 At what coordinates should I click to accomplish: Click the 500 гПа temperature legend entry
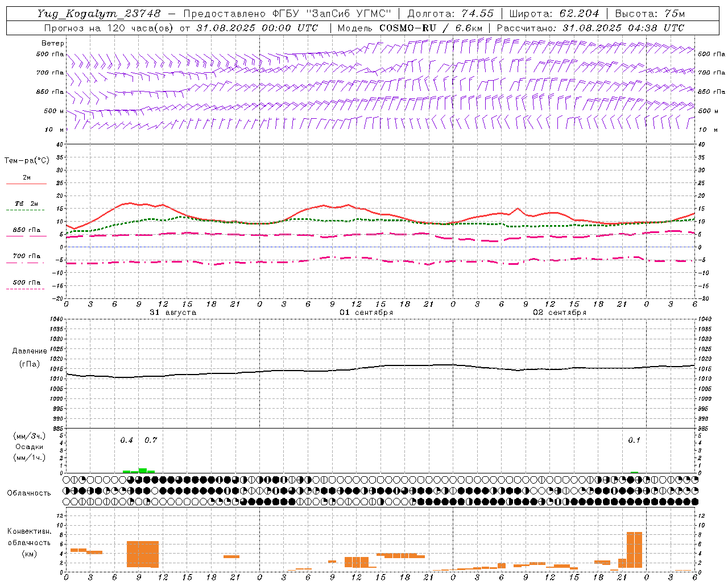pos(26,282)
